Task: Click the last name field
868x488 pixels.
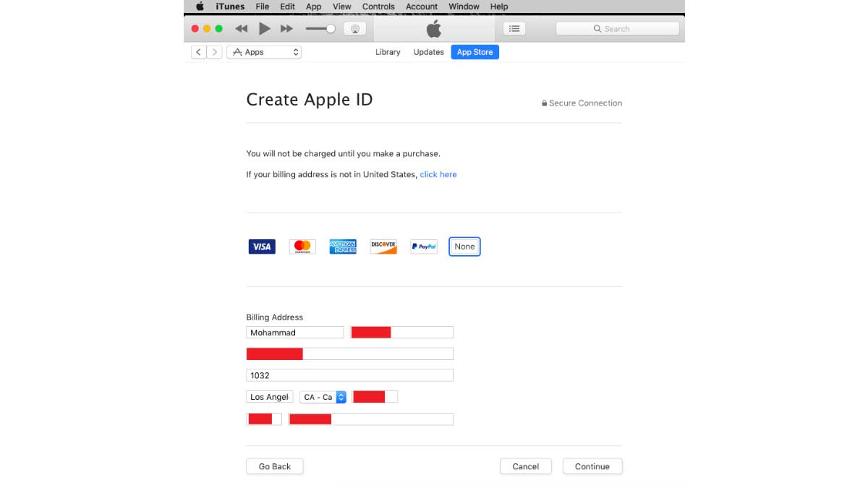Action: [401, 333]
